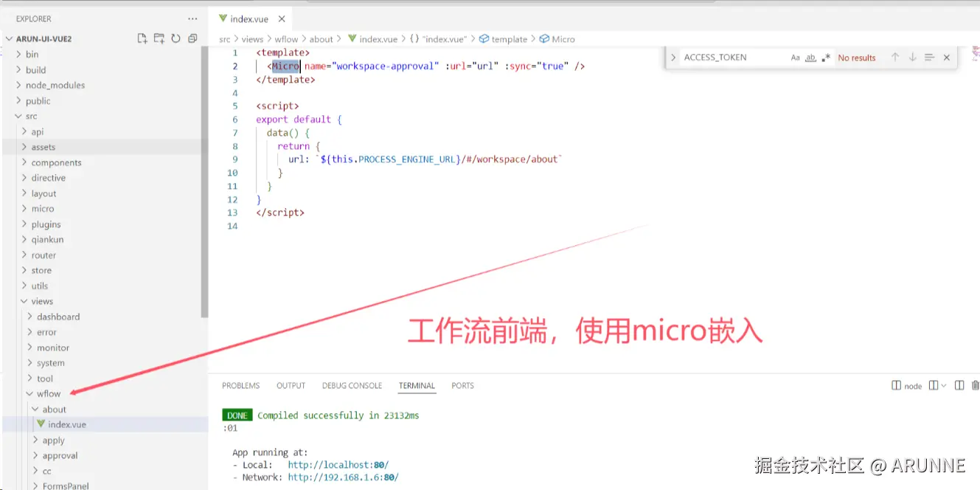Open the http://192.168.1.6:80/ network link
980x490 pixels.
343,477
